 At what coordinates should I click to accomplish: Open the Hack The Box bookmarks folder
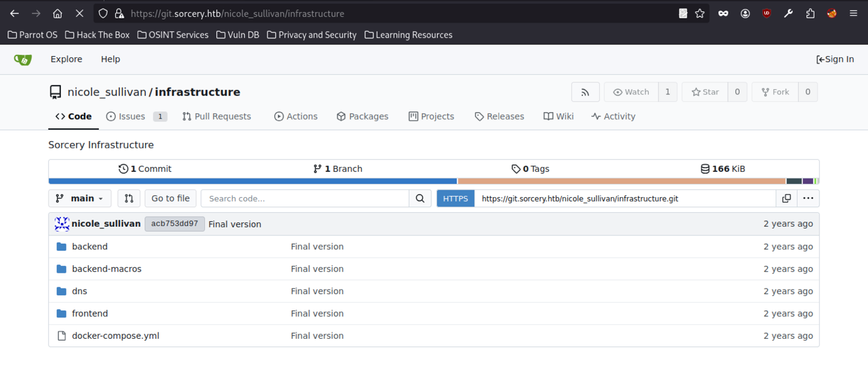coord(97,35)
